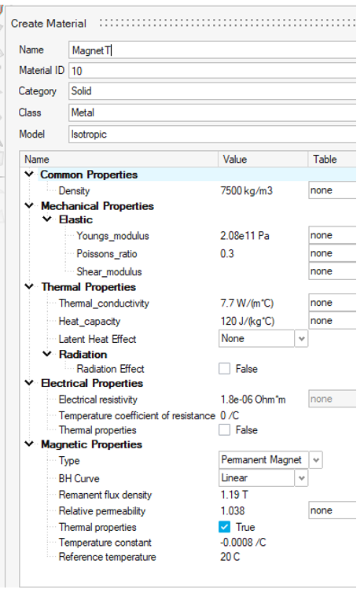
Task: Collapse the Magnetic Properties section
Action: click(x=29, y=444)
